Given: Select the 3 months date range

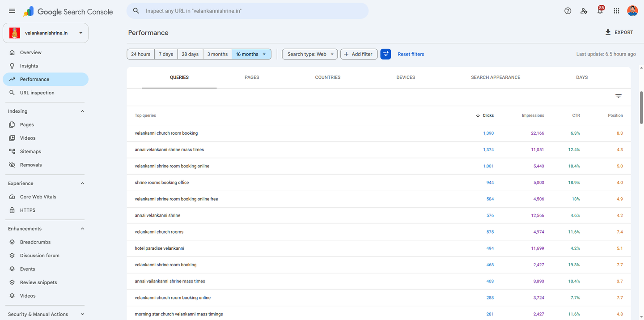Looking at the screenshot, I should tap(217, 54).
